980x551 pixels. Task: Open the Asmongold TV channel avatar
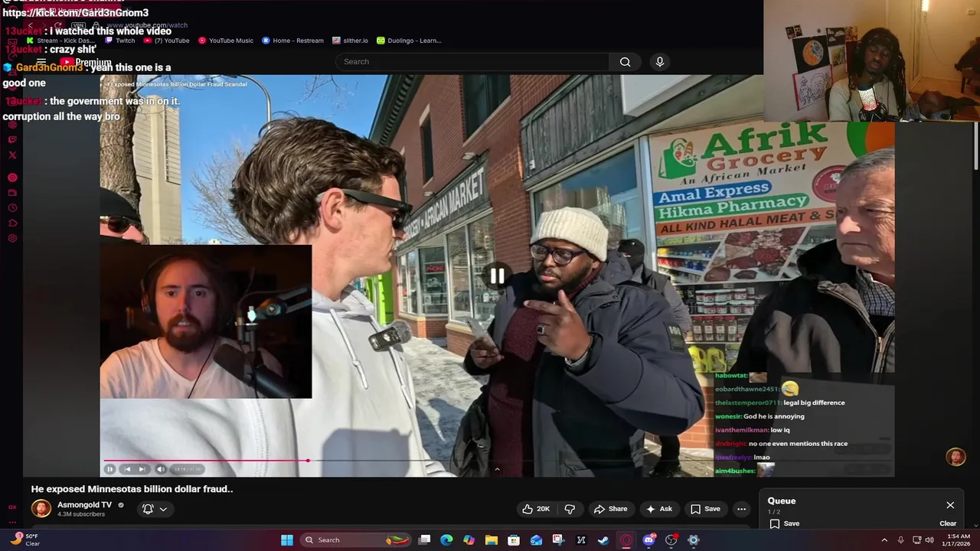(41, 508)
